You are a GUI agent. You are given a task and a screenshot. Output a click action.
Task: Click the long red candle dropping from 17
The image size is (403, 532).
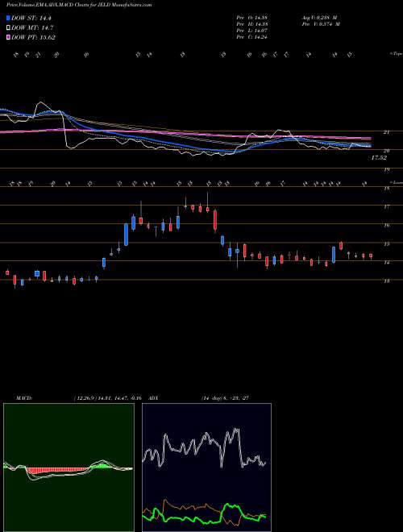coord(215,221)
